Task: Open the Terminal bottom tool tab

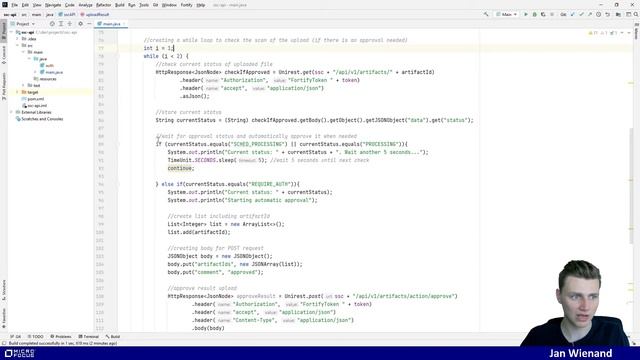Action: pyautogui.click(x=89, y=337)
